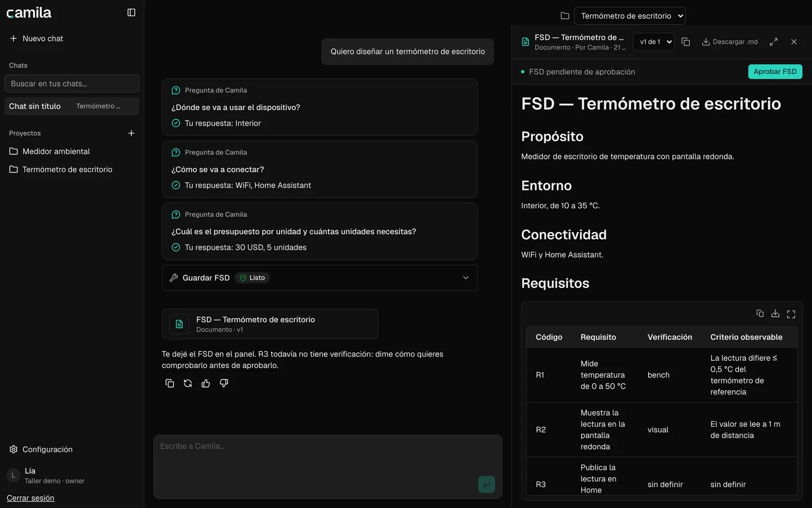This screenshot has width=812, height=508.
Task: Download the FSD as .md
Action: pyautogui.click(x=730, y=42)
